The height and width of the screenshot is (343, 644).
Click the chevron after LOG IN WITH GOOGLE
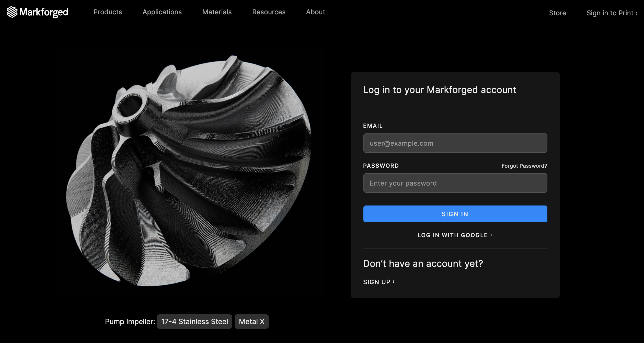491,235
